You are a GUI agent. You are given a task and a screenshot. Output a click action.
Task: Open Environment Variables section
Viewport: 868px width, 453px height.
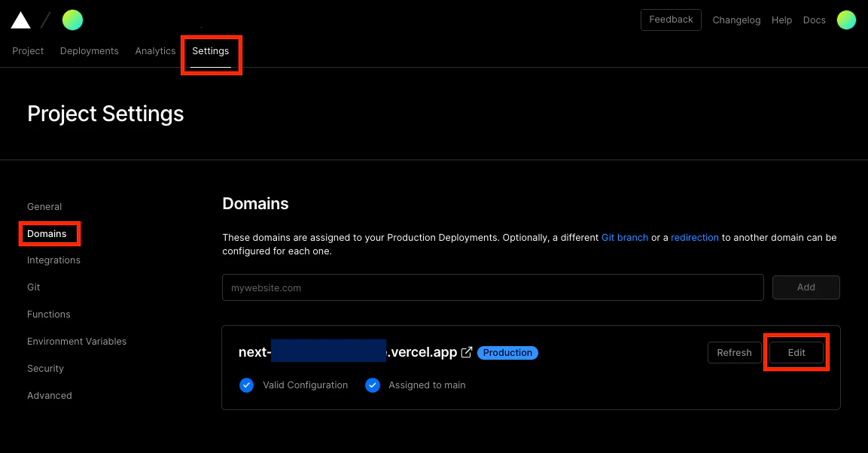pyautogui.click(x=77, y=342)
